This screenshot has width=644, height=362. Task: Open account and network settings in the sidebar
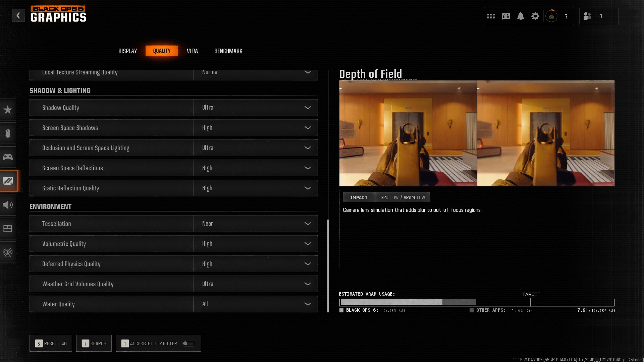coord(8,252)
